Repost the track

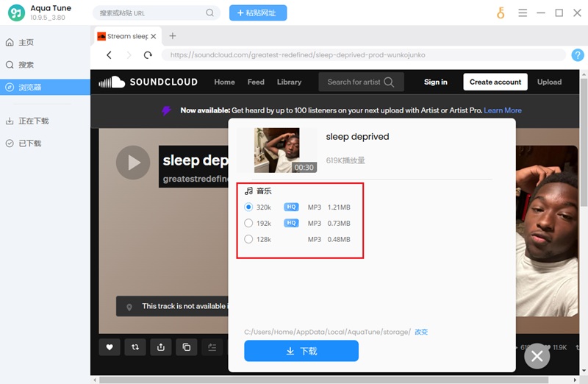pyautogui.click(x=135, y=347)
